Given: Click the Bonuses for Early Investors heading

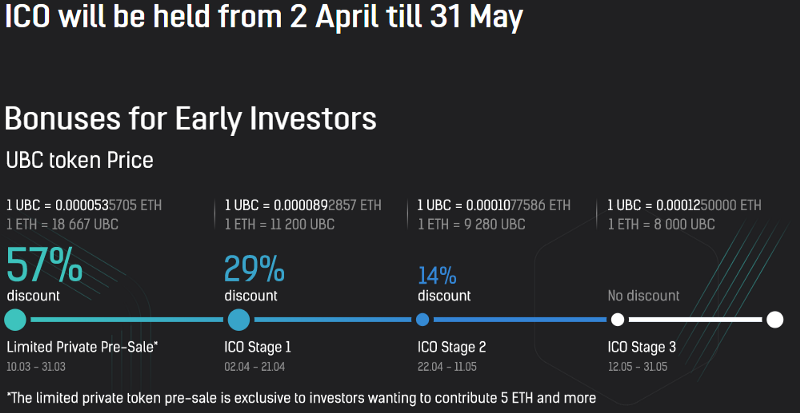Looking at the screenshot, I should click(x=190, y=119).
